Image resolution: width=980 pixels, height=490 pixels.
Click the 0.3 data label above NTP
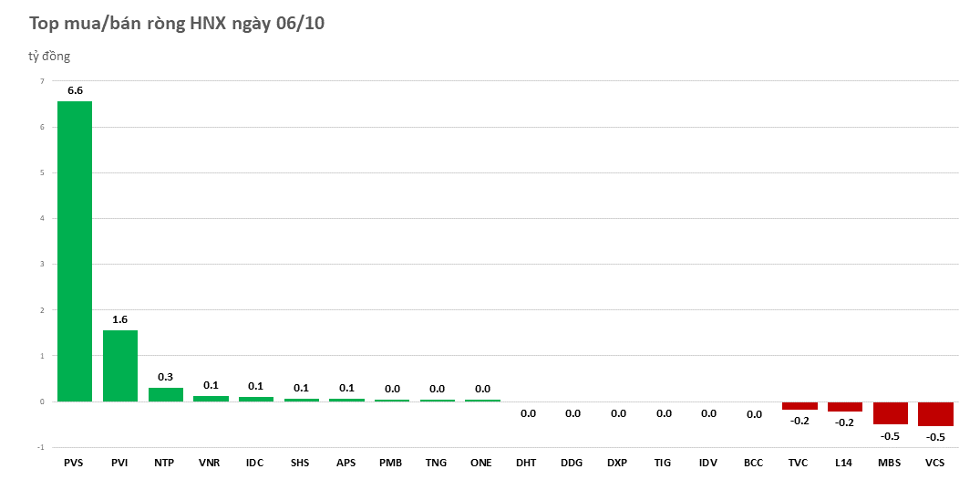165,377
